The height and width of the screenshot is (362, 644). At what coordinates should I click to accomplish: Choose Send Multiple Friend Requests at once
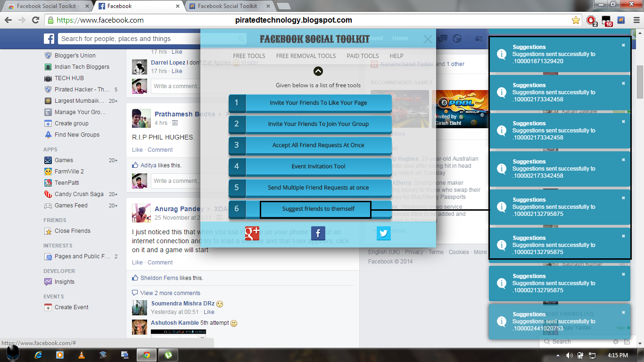pyautogui.click(x=310, y=188)
